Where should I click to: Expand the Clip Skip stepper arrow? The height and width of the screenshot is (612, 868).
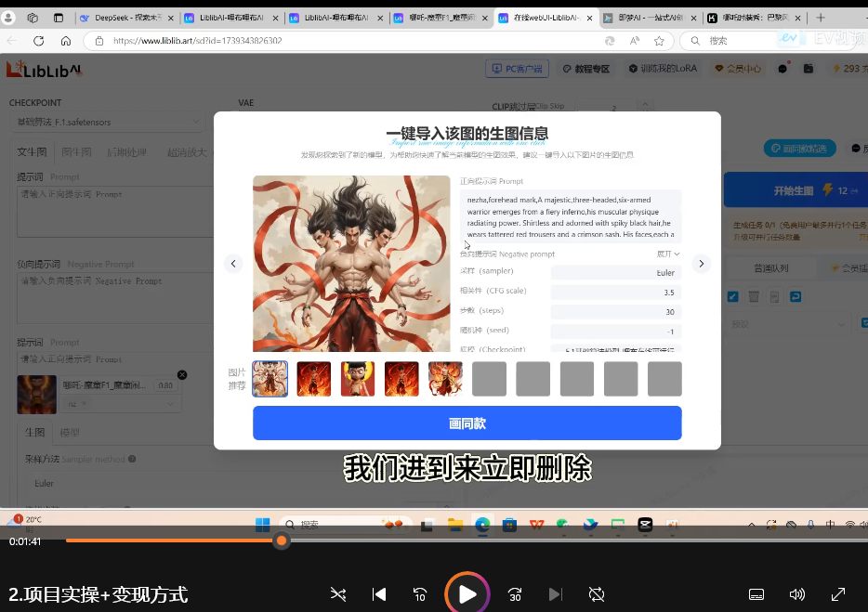(645, 104)
